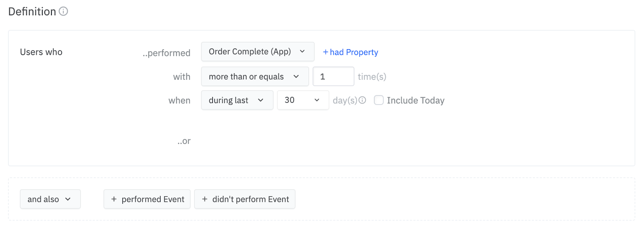Open the during last time range dropdown
The width and height of the screenshot is (644, 230).
tap(237, 100)
